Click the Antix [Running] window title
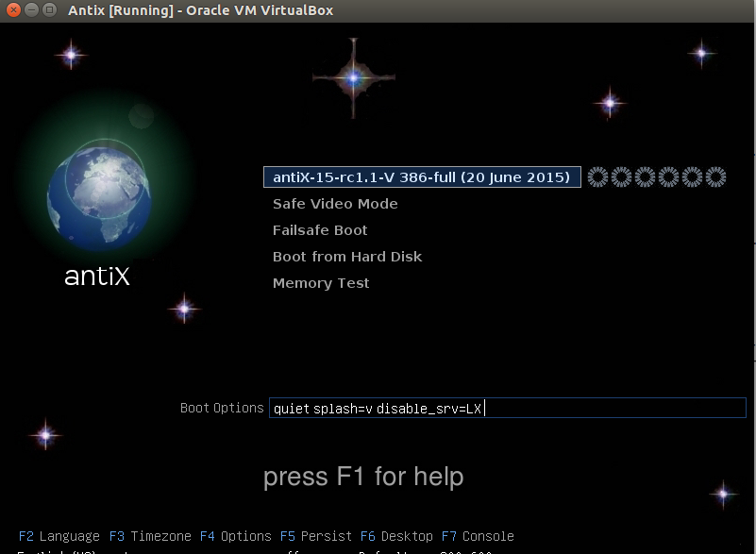Image resolution: width=756 pixels, height=554 pixels. [x=201, y=10]
